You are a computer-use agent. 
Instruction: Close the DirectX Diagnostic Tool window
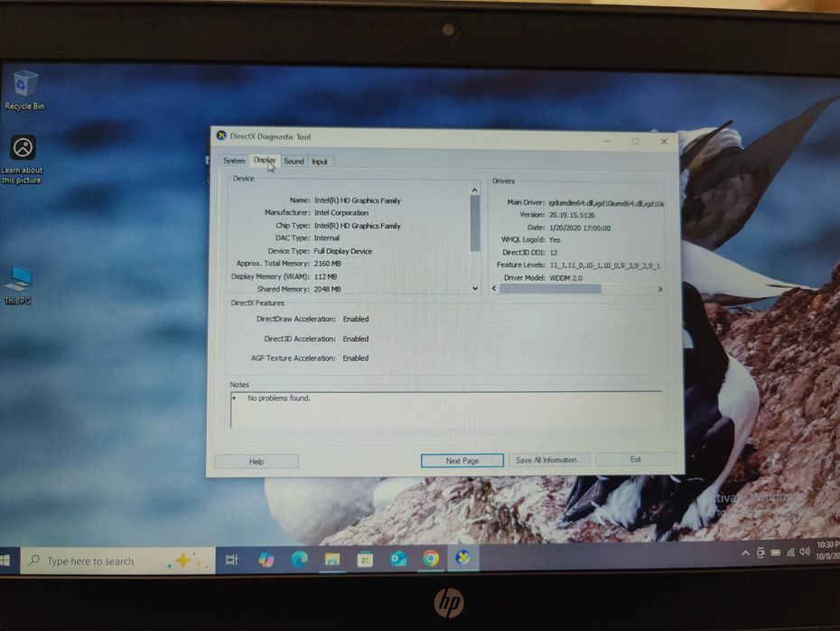[664, 142]
